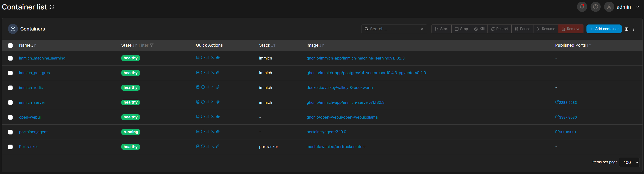The height and width of the screenshot is (174, 644).
Task: Open exec console for immich_server
Action: [x=213, y=102]
